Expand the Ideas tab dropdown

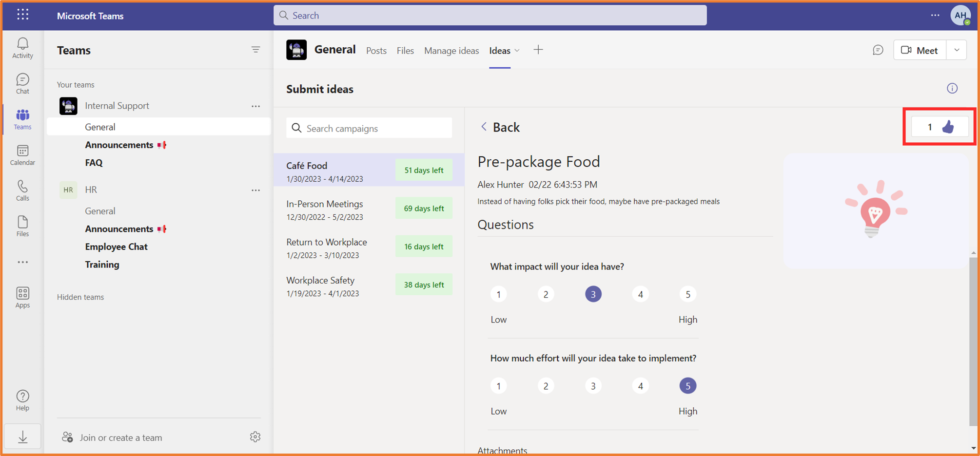point(516,50)
